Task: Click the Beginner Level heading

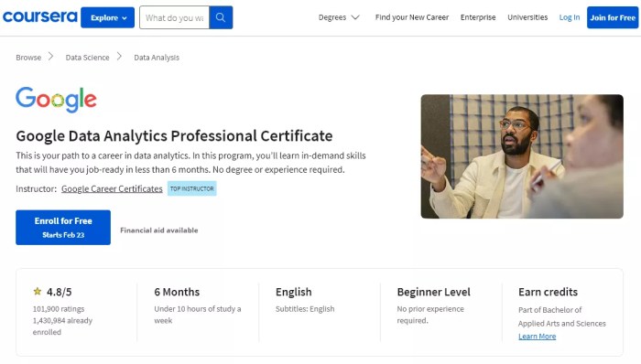Action: [434, 292]
